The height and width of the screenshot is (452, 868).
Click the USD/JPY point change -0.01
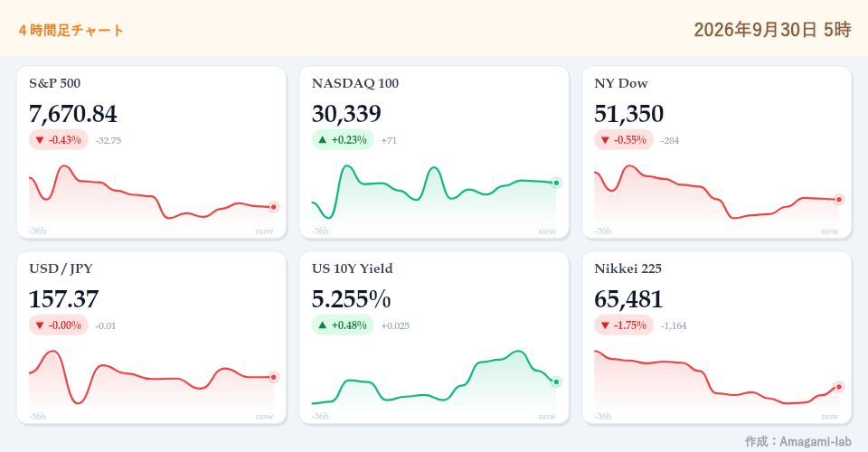click(x=106, y=325)
